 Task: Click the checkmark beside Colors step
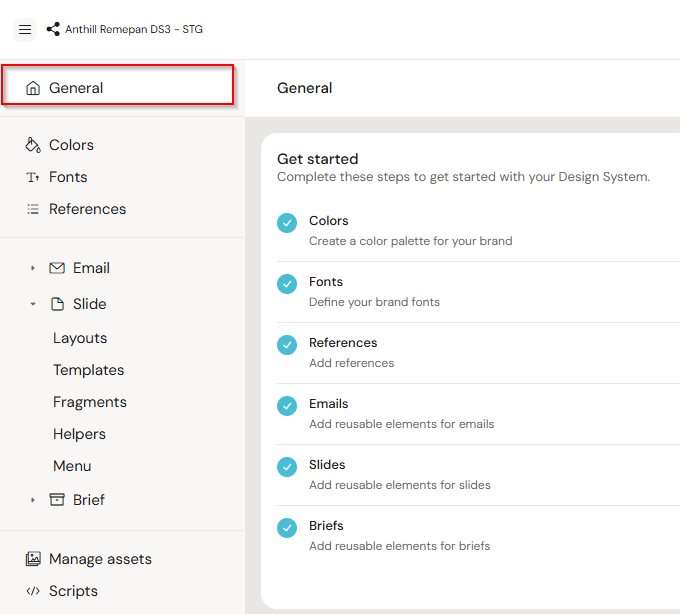[287, 223]
